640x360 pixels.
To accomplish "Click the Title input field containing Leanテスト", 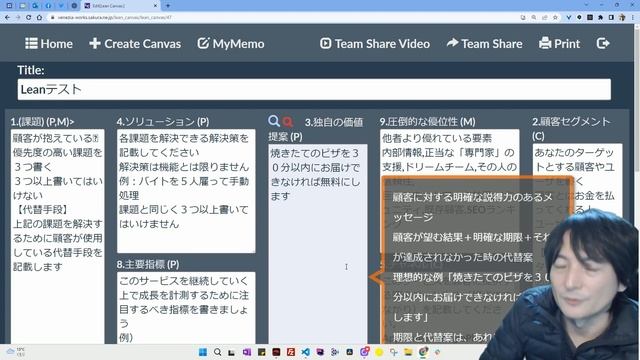I will click(314, 89).
